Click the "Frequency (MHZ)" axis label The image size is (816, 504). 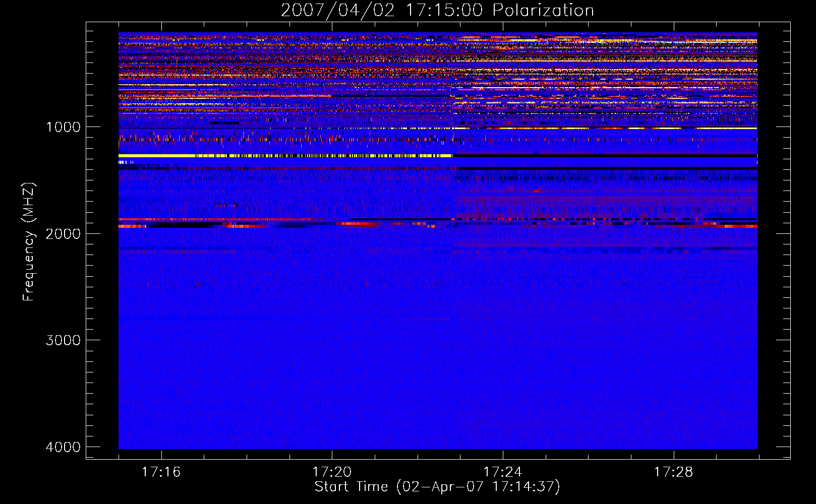(29, 242)
